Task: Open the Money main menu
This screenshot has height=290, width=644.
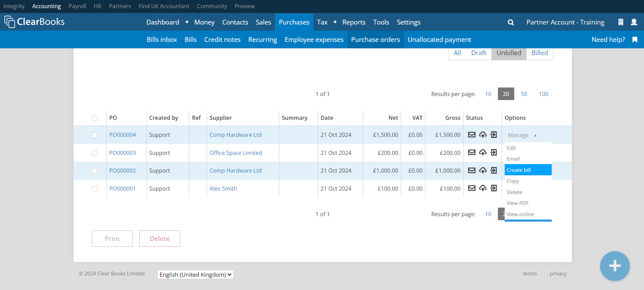Action: 204,22
